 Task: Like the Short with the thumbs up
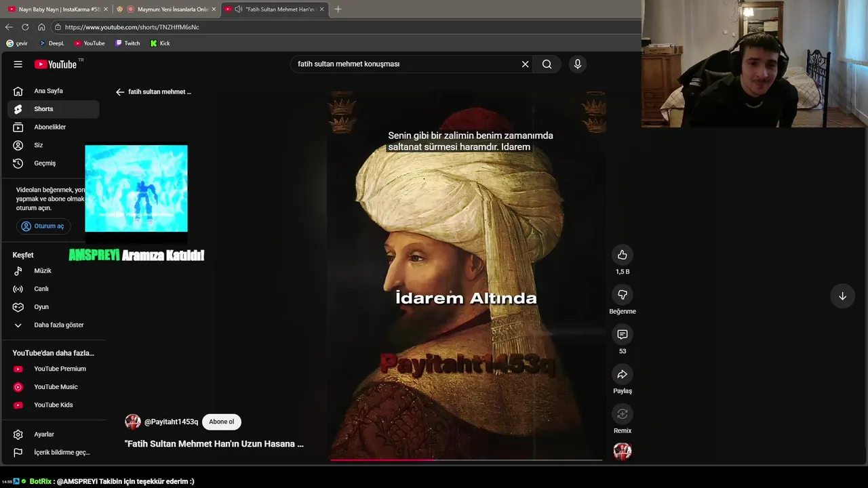622,255
